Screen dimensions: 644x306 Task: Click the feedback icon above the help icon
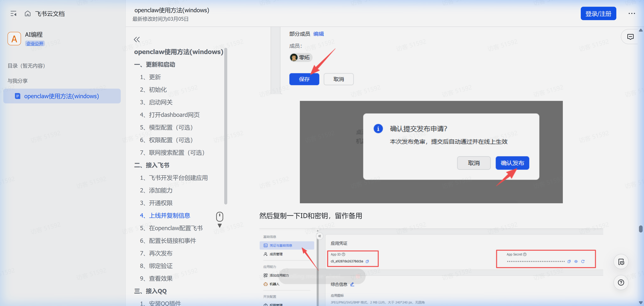tap(621, 262)
